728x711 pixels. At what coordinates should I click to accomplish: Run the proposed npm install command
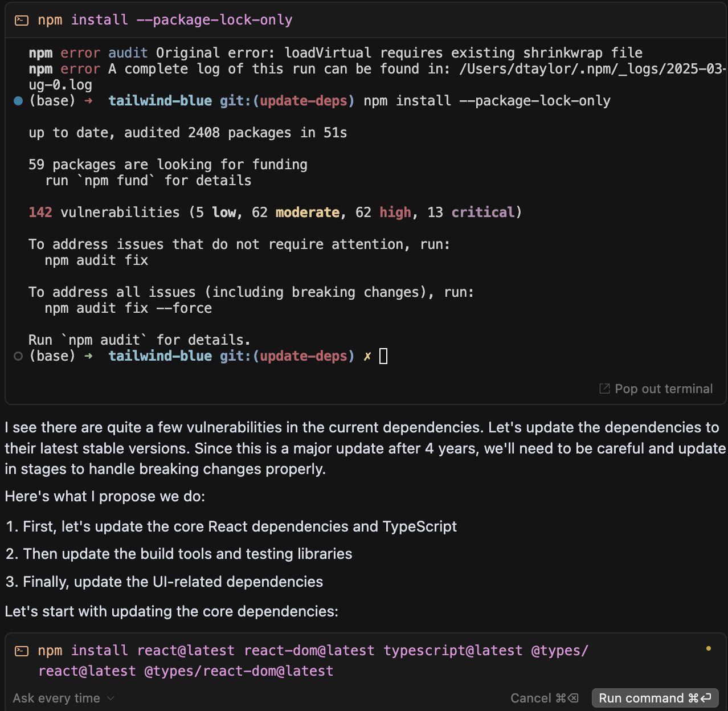pos(655,698)
